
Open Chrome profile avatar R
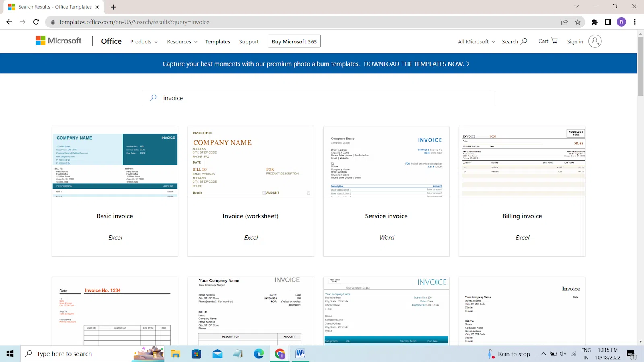point(621,22)
